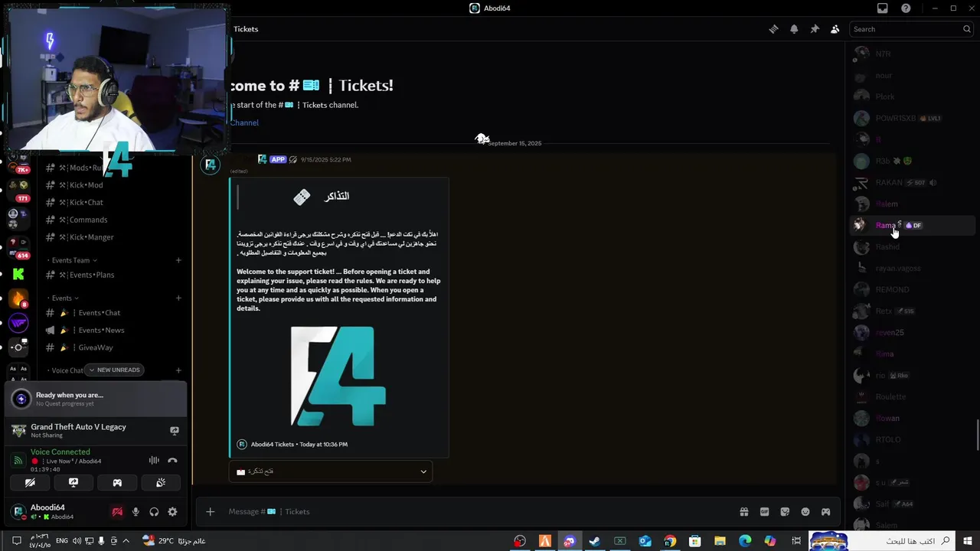Screen dimensions: 980x551
Task: Add a channel to Events category
Action: (x=178, y=298)
